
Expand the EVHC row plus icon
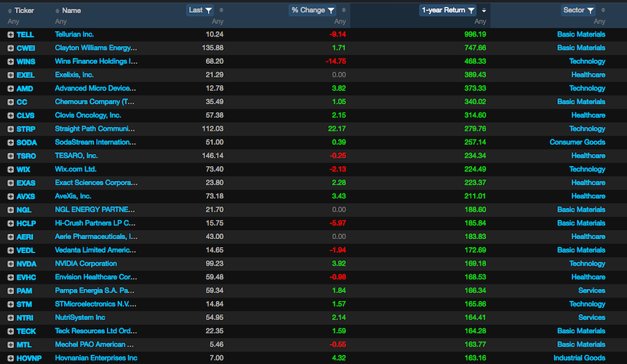pos(11,278)
